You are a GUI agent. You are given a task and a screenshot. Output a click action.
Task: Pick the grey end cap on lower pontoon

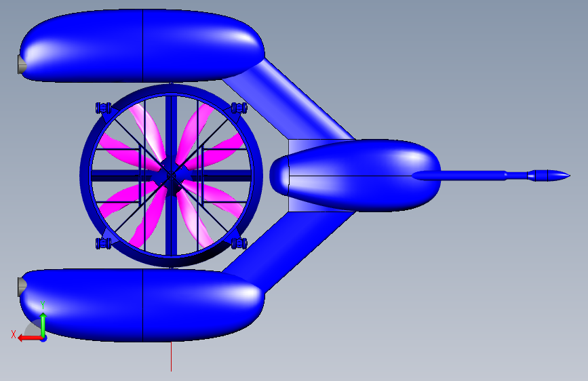pos(22,287)
